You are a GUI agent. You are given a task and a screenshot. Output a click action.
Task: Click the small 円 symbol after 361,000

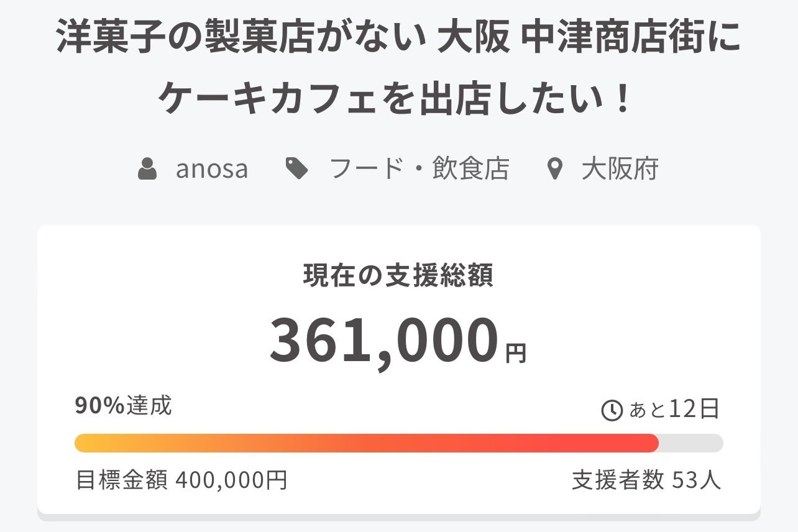pyautogui.click(x=516, y=354)
